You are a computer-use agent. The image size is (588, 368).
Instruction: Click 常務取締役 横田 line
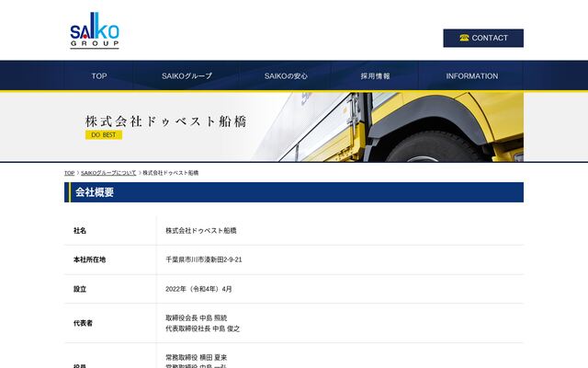point(196,357)
